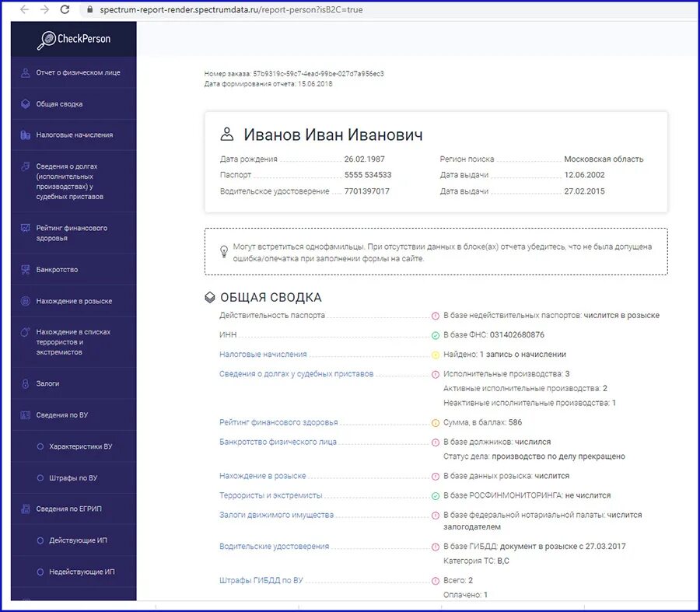The height and width of the screenshot is (612, 700).
Task: Select Залоги sidebar item
Action: tap(47, 383)
